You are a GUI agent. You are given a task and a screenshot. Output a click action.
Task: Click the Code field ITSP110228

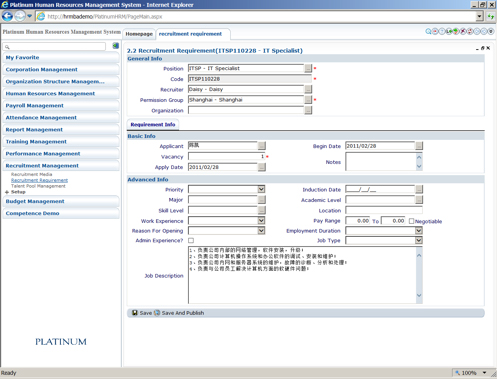pos(250,79)
